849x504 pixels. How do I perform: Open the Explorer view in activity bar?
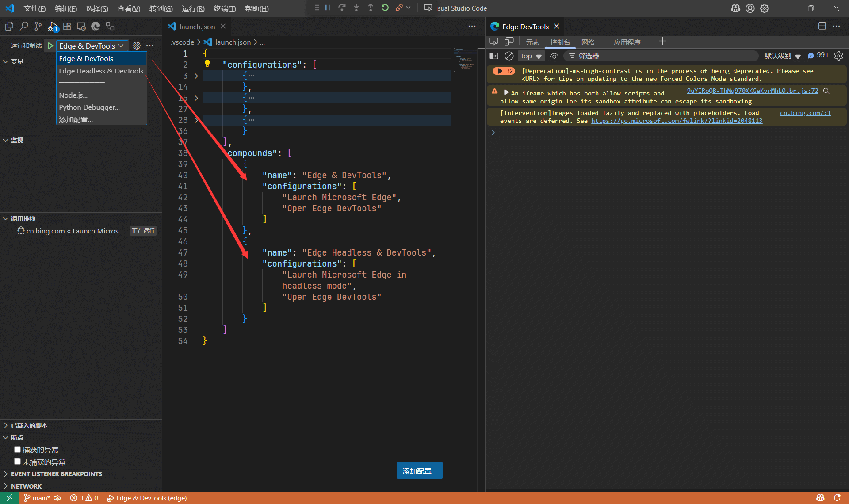click(9, 27)
